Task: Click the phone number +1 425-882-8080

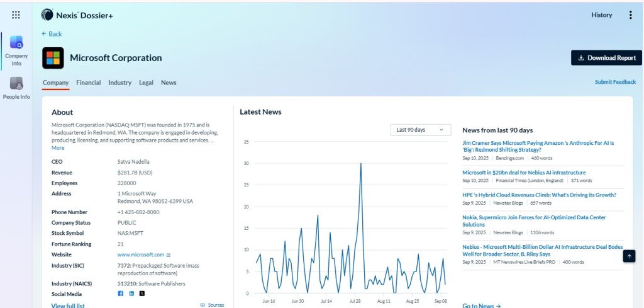Action: click(x=138, y=212)
